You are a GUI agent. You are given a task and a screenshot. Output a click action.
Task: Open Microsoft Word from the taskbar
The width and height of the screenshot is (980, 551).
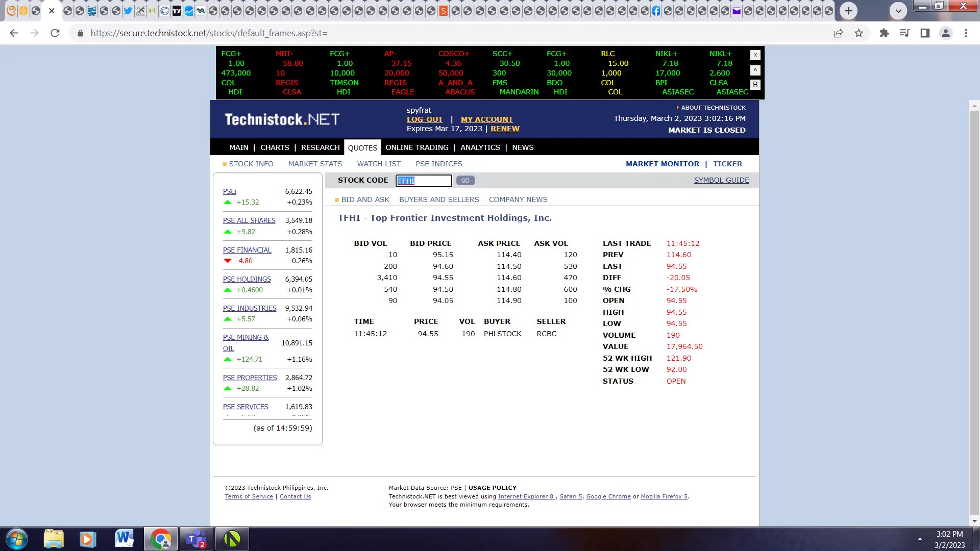124,539
